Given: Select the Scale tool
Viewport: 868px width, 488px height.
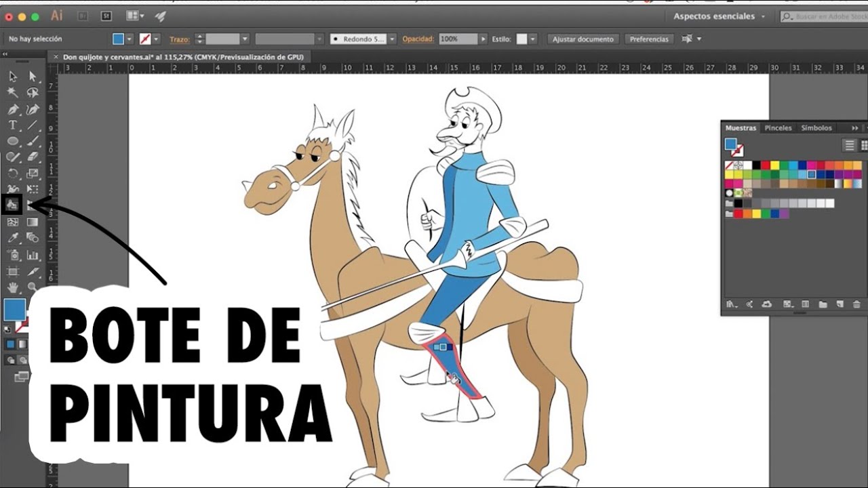Looking at the screenshot, I should pos(33,174).
